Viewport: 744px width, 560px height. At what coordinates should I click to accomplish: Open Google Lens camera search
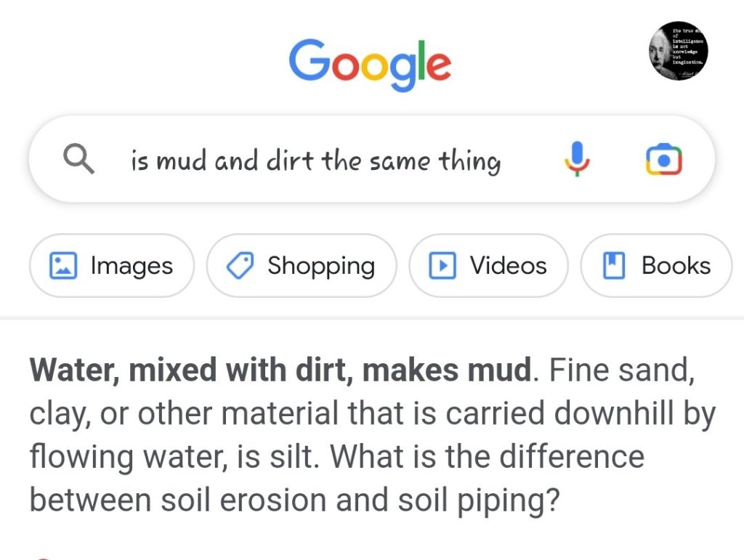(x=664, y=159)
